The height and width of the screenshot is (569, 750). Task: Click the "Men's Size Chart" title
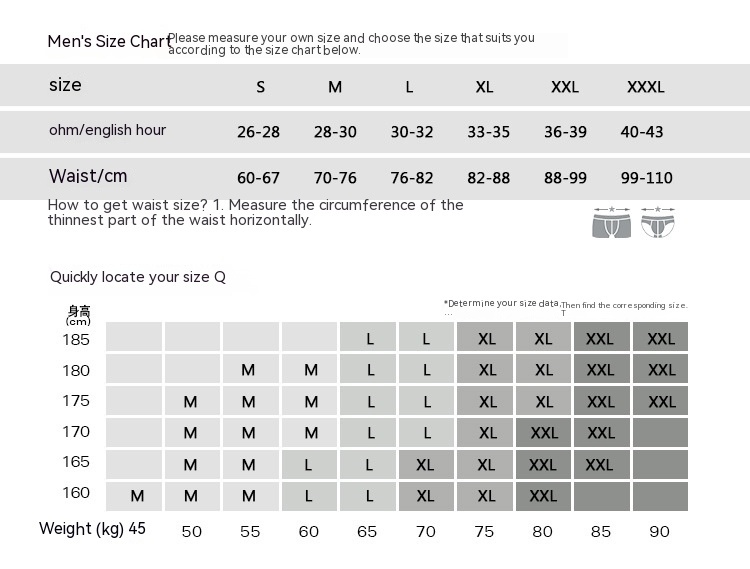(x=107, y=42)
